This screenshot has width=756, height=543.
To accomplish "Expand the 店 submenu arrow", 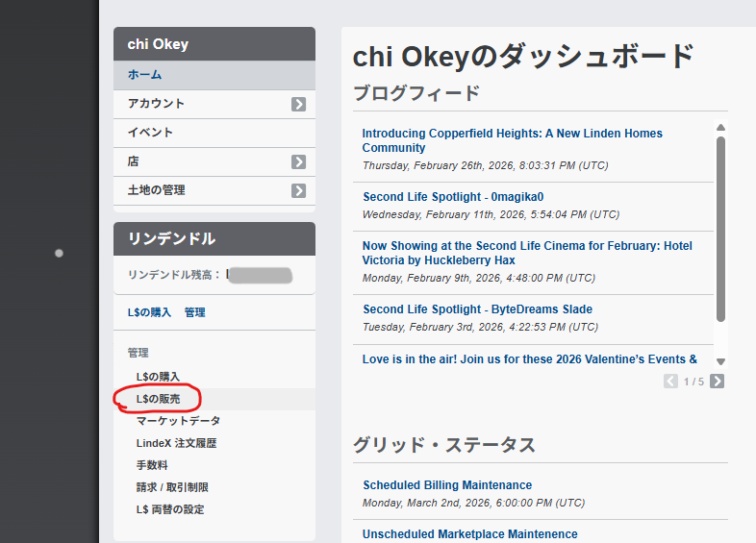I will click(x=299, y=161).
